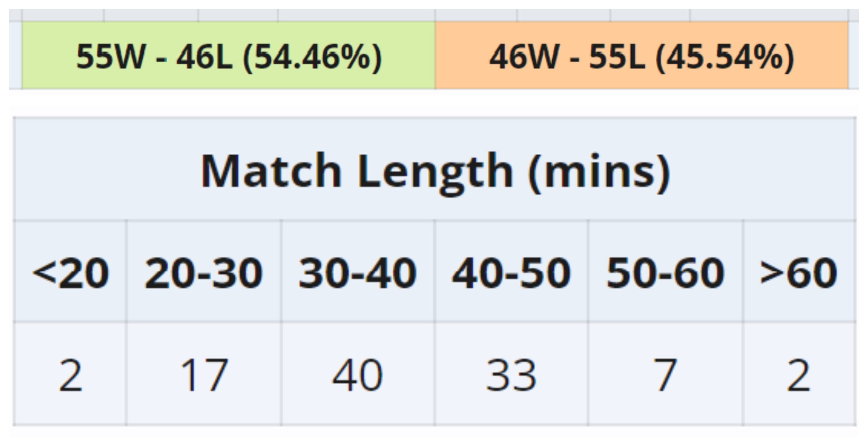The width and height of the screenshot is (868, 446).
Task: Click the cell containing 40 under 30-40
Action: point(357,375)
